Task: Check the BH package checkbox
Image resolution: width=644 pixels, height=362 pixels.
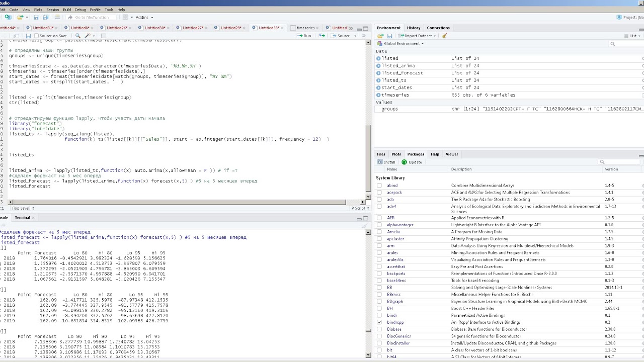Action: coord(379,308)
